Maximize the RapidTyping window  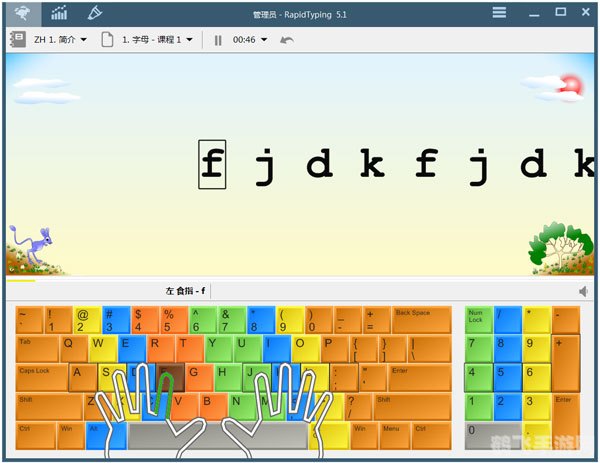560,12
